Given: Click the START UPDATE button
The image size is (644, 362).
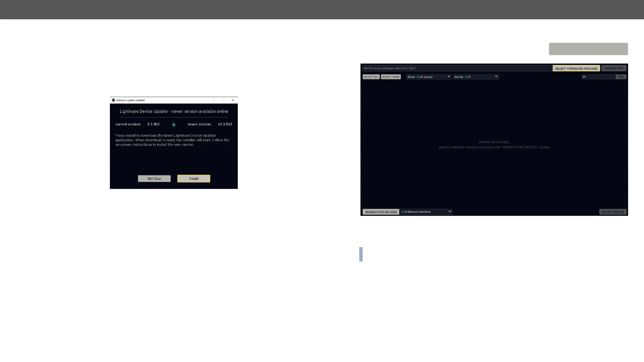Looking at the screenshot, I should click(x=613, y=212).
